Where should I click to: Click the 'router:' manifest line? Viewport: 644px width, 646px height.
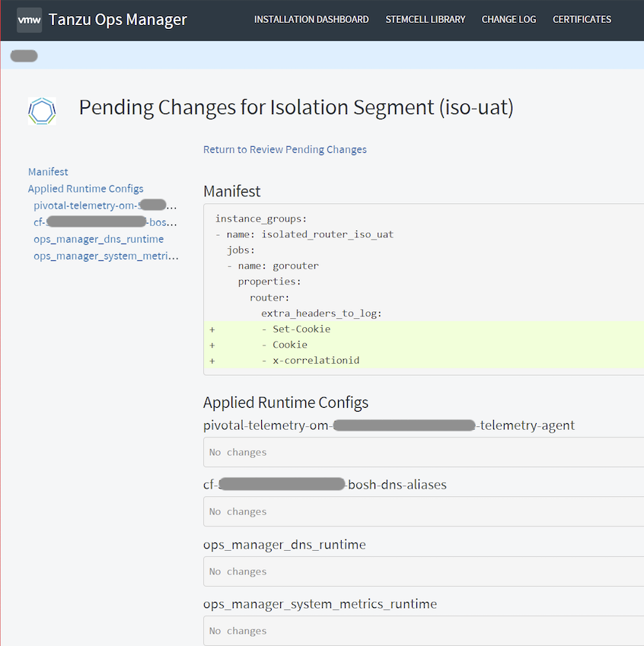point(269,298)
